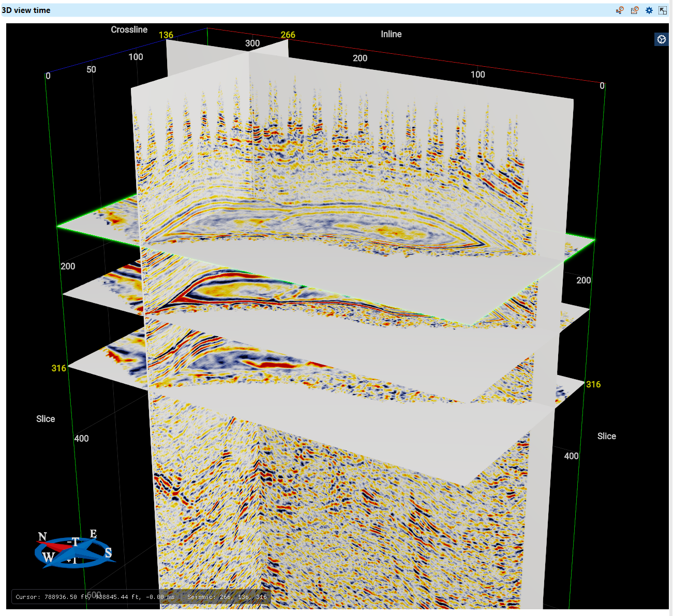The image size is (673, 616).
Task: Select East on the compass rose
Action: click(93, 533)
